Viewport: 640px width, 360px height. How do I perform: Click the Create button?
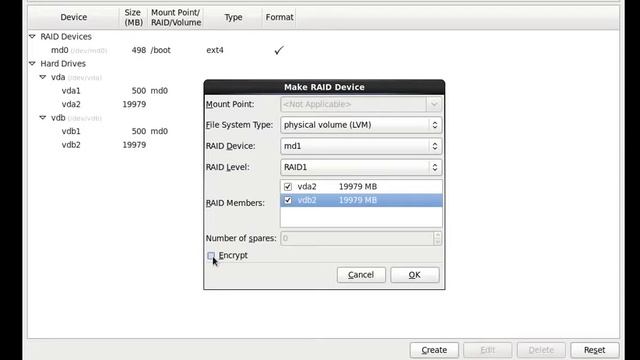coord(434,350)
